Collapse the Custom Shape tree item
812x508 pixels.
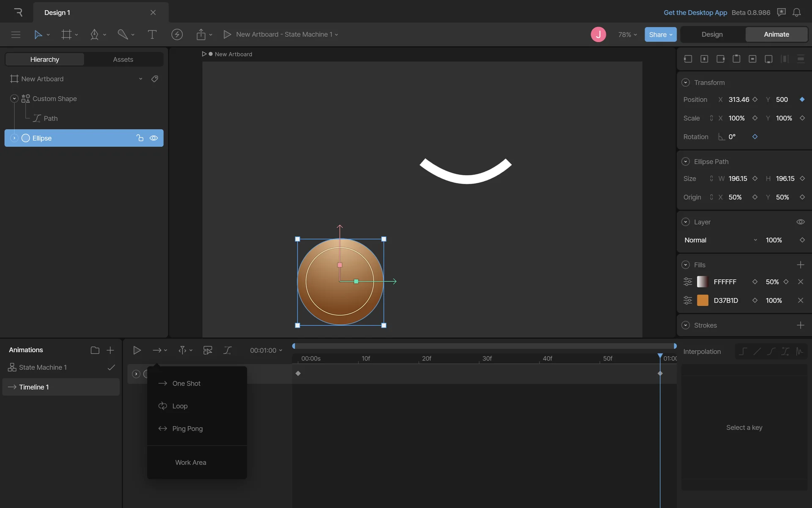pos(14,99)
